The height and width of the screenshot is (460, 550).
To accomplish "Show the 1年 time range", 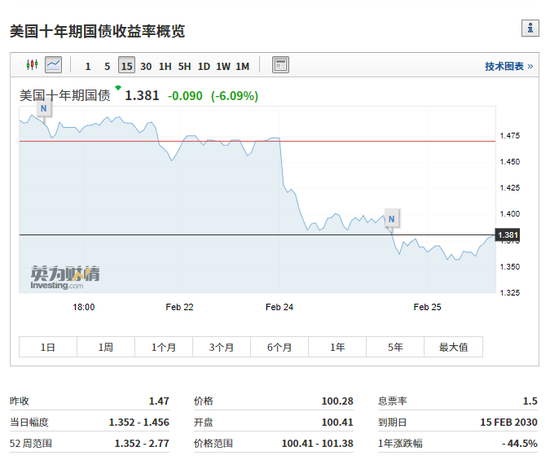I will 337,347.
